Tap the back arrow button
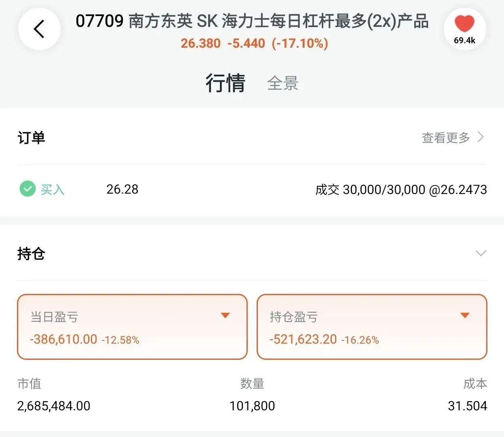This screenshot has height=437, width=504. click(39, 29)
